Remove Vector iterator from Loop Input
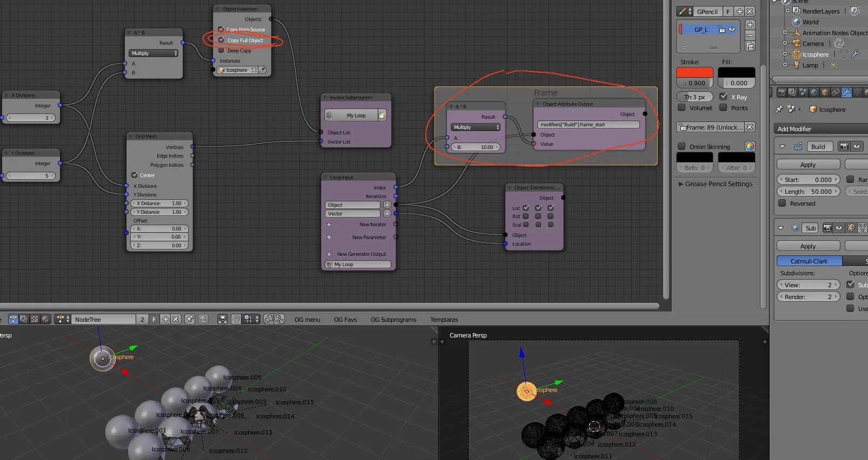This screenshot has height=460, width=868. click(387, 213)
